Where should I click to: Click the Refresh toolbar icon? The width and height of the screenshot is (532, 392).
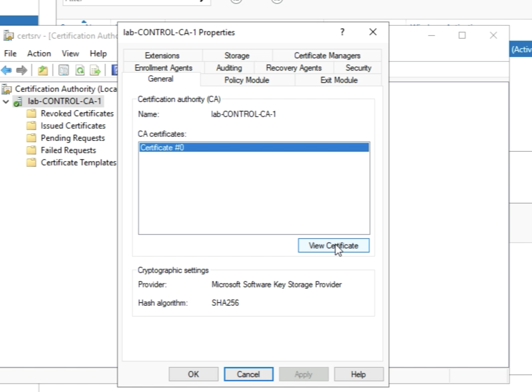pyautogui.click(x=80, y=70)
